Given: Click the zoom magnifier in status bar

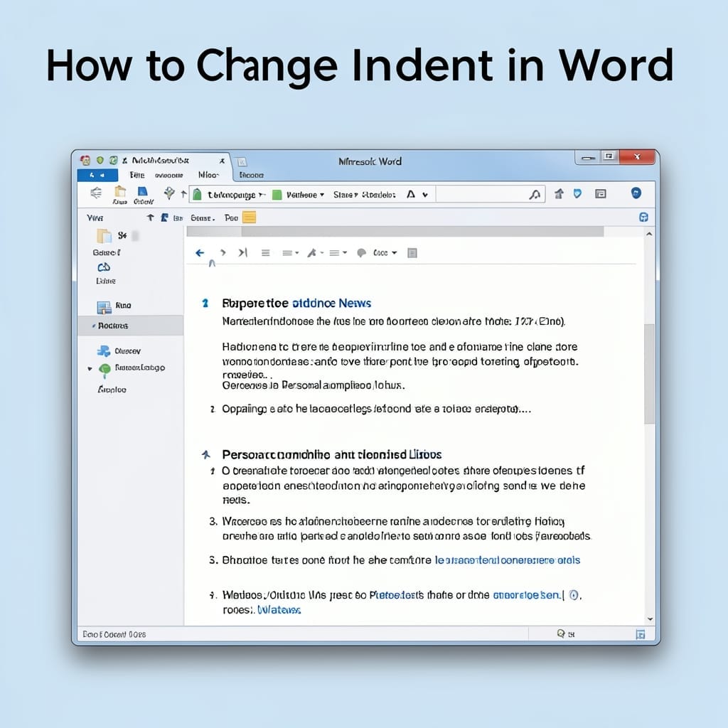Looking at the screenshot, I should coord(561,633).
